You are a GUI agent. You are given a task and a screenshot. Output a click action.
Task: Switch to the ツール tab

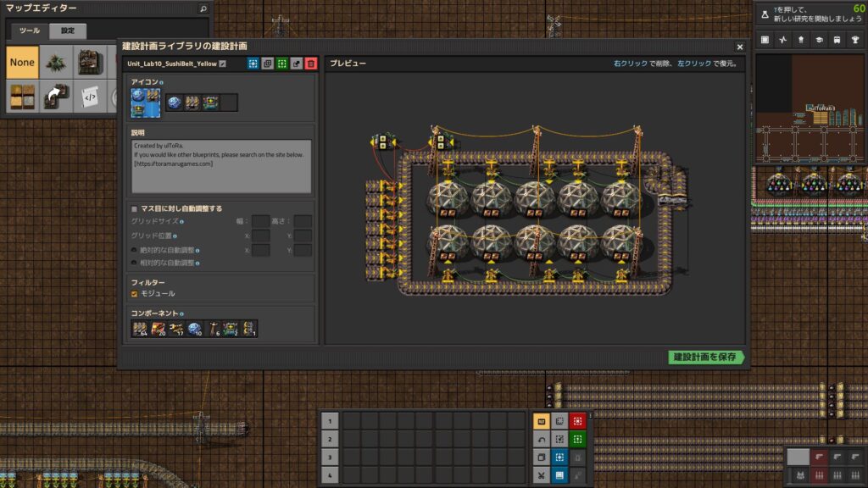click(30, 30)
